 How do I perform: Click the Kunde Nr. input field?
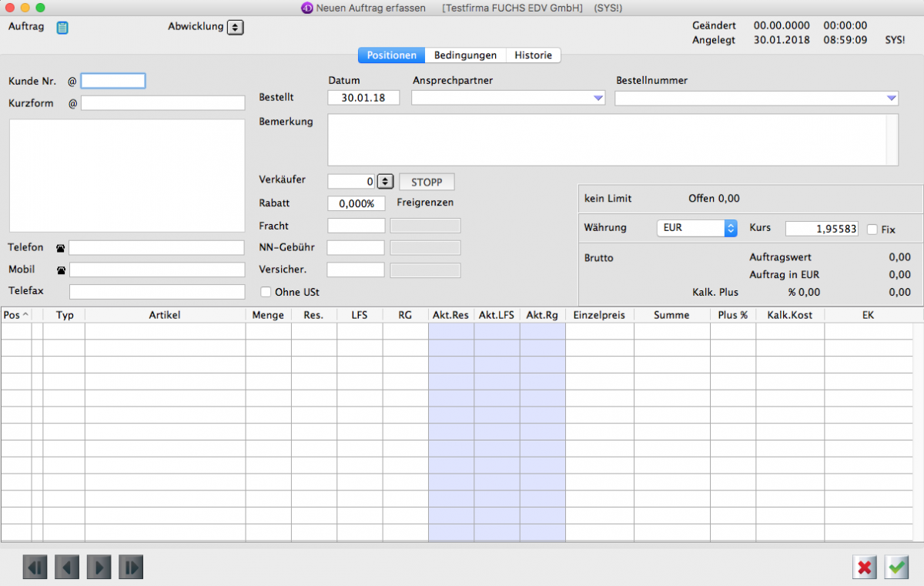113,81
